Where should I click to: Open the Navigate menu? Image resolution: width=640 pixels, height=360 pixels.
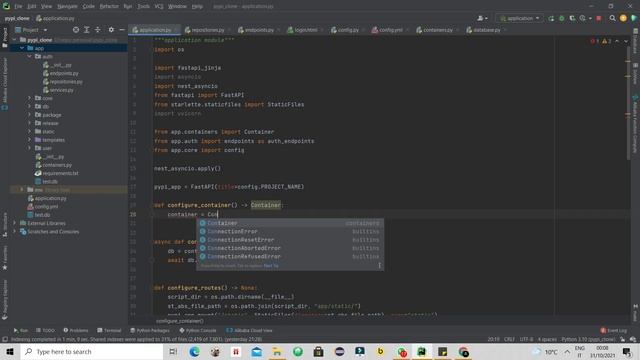click(x=67, y=6)
